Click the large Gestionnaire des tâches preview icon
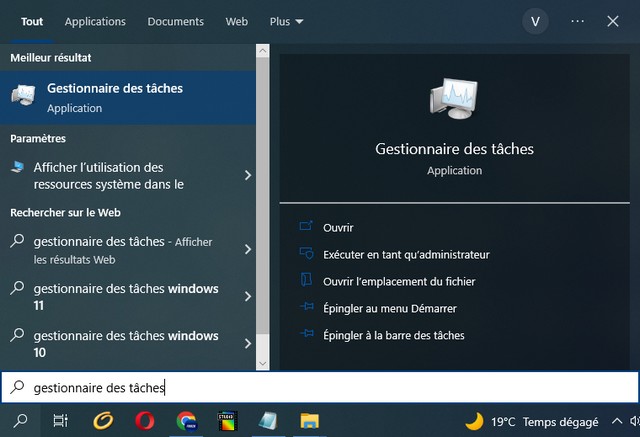The image size is (640, 437). 454,98
